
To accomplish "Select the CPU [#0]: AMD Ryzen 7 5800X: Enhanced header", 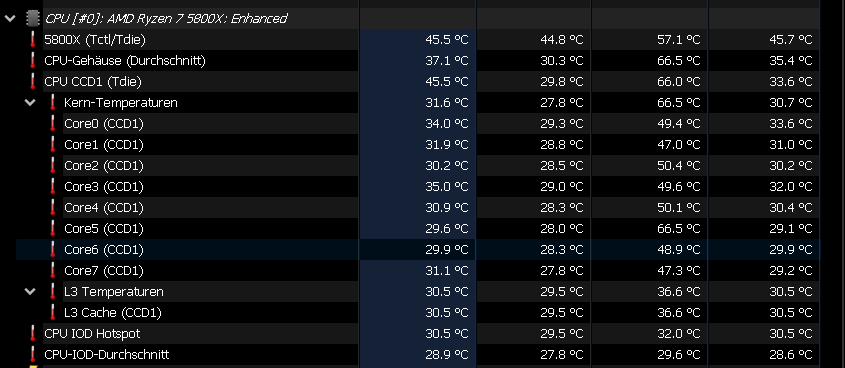I will pyautogui.click(x=166, y=18).
